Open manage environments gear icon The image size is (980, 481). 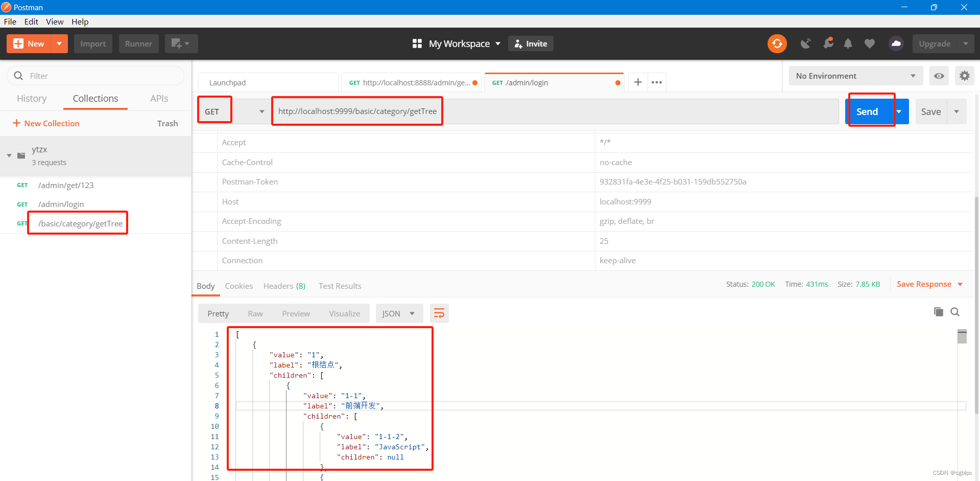[964, 76]
